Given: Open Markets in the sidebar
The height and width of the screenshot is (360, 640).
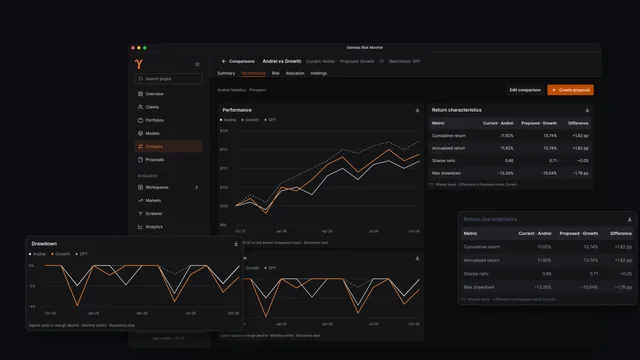Looking at the screenshot, I should coord(168,200).
